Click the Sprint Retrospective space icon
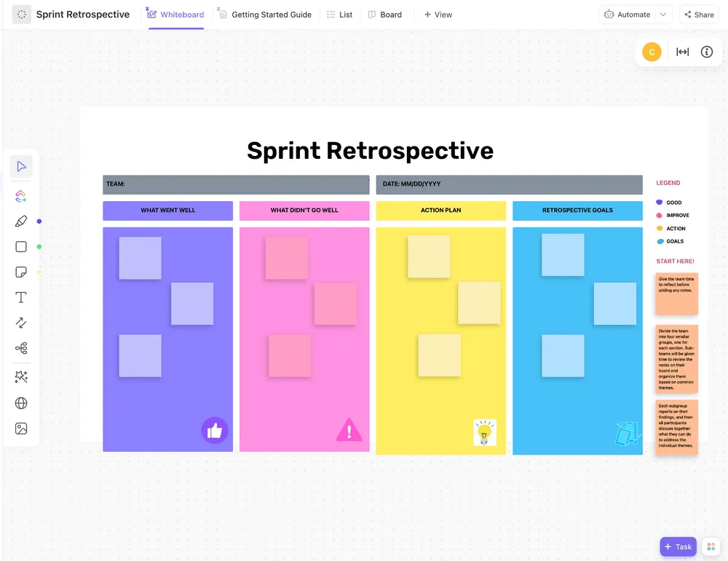The image size is (728, 561). [x=21, y=15]
